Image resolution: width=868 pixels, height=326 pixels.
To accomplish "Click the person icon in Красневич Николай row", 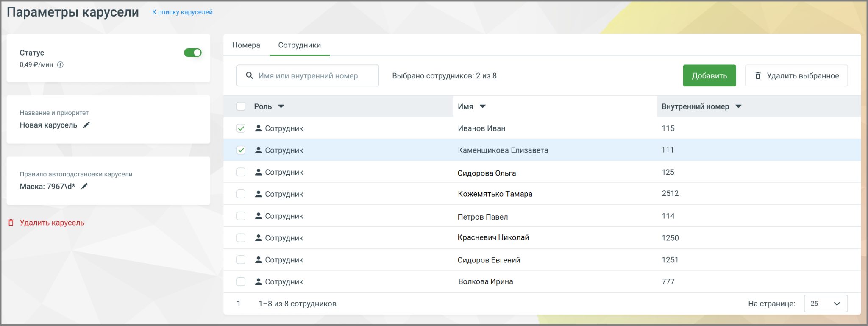I will (x=258, y=238).
